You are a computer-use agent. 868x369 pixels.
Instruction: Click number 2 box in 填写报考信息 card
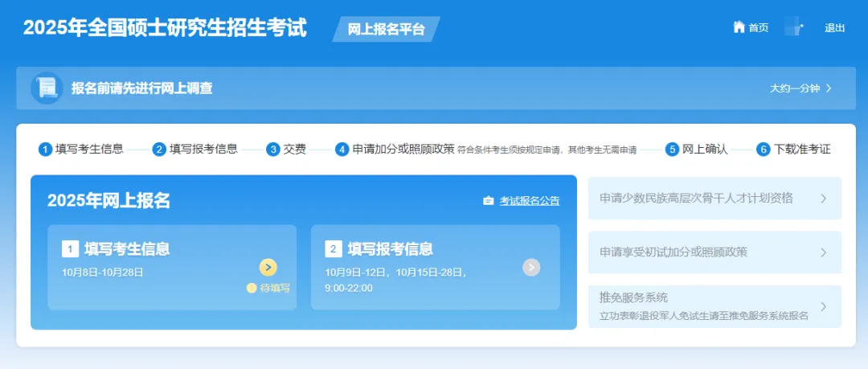click(334, 249)
